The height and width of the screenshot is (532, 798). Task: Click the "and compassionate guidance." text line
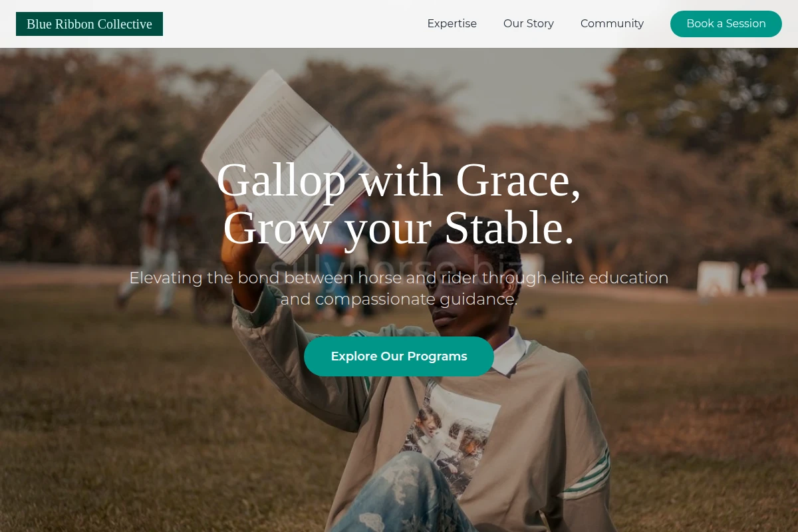(x=399, y=299)
